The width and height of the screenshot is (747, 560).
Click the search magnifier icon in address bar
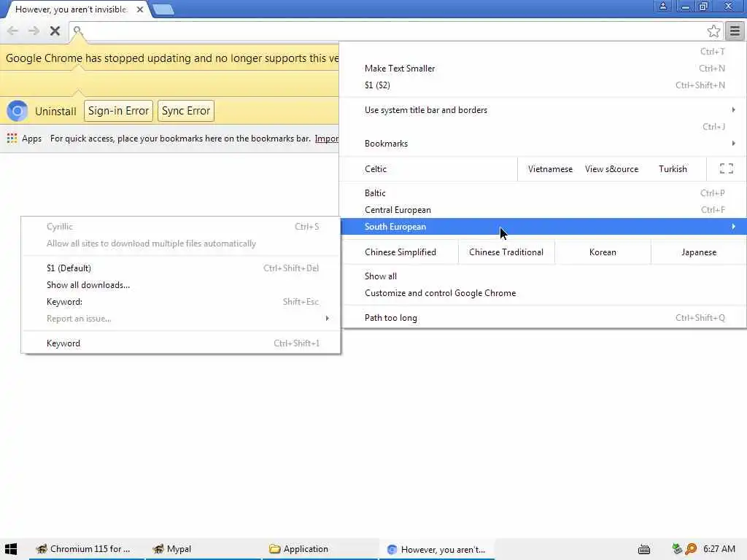pos(77,31)
